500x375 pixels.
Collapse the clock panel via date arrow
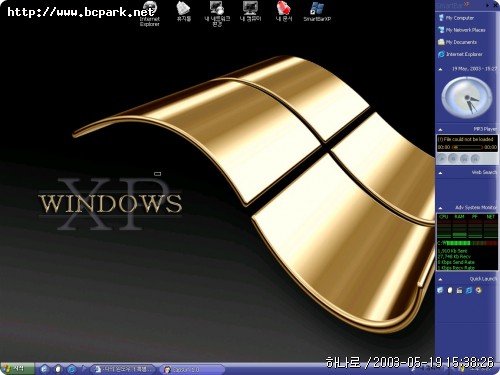pyautogui.click(x=440, y=69)
